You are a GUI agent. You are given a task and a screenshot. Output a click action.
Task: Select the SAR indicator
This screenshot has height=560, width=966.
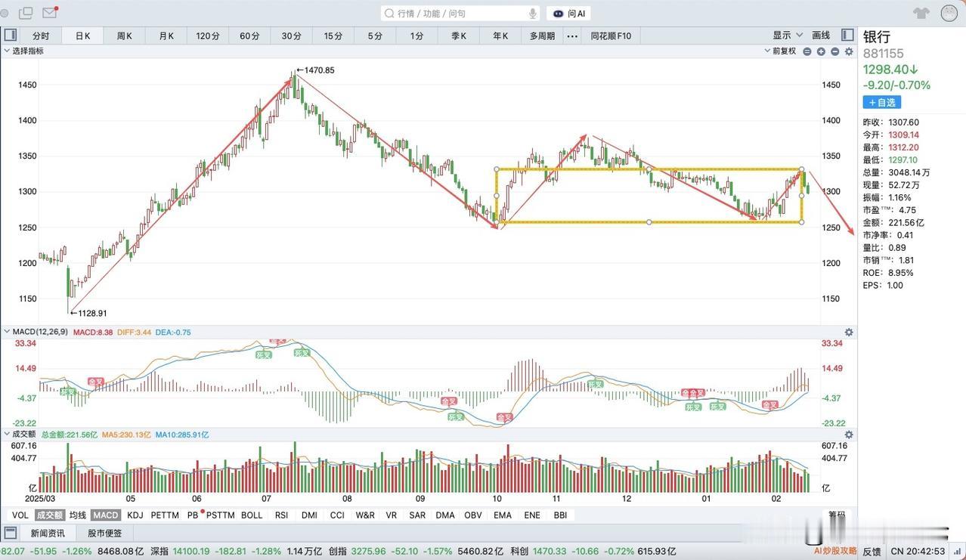coord(417,515)
